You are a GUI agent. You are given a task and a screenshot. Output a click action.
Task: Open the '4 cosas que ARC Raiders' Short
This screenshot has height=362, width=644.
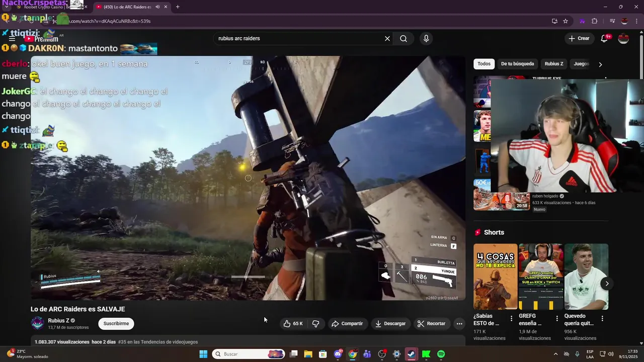click(x=495, y=277)
